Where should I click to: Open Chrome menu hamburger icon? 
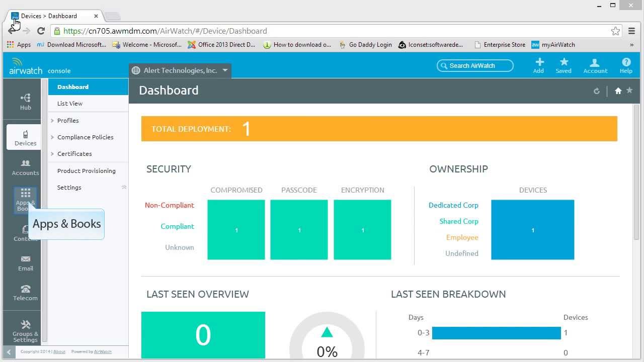click(632, 31)
